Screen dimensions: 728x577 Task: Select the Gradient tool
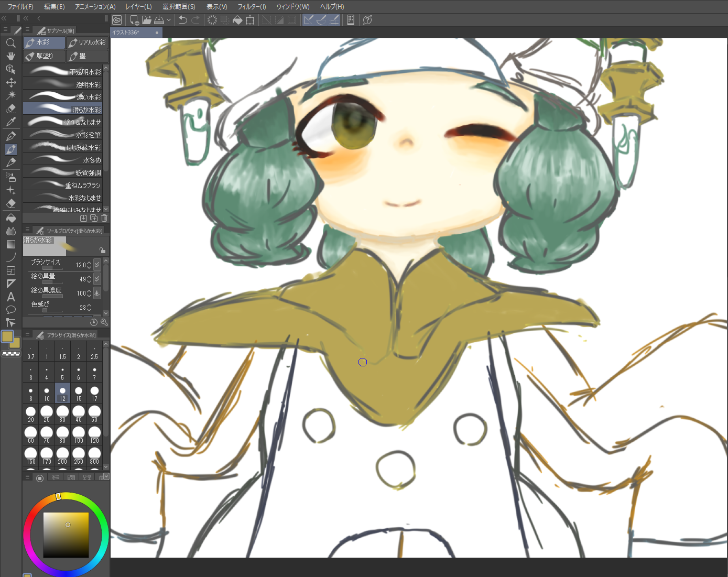click(x=10, y=244)
